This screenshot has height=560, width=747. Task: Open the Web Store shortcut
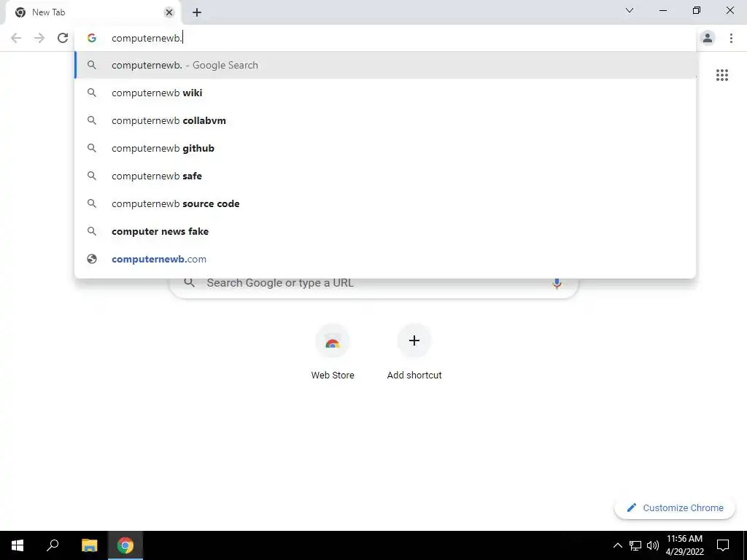[333, 352]
